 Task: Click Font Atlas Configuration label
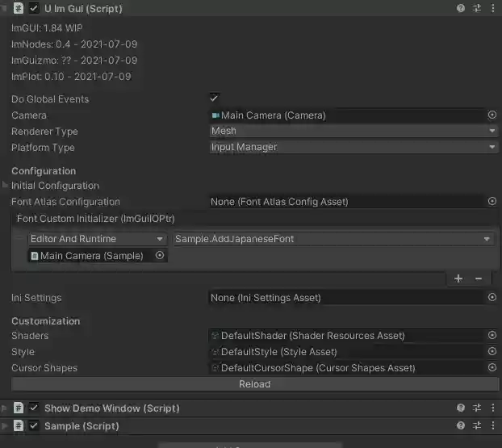click(65, 202)
